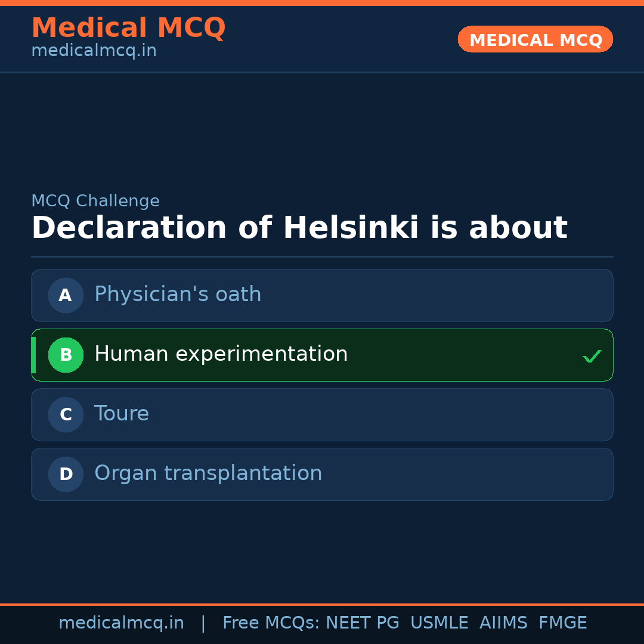Click the letter C circle badge
The height and width of the screenshot is (644, 644).
tap(66, 414)
